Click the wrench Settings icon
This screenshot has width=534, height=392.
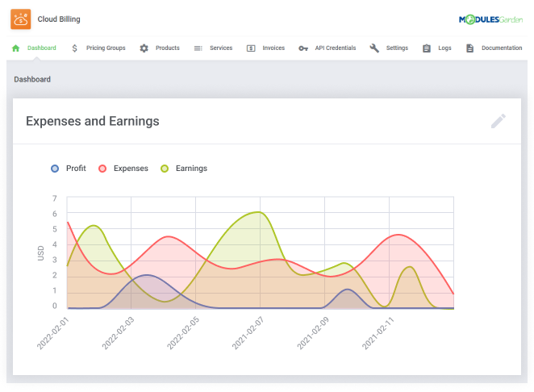pos(374,48)
